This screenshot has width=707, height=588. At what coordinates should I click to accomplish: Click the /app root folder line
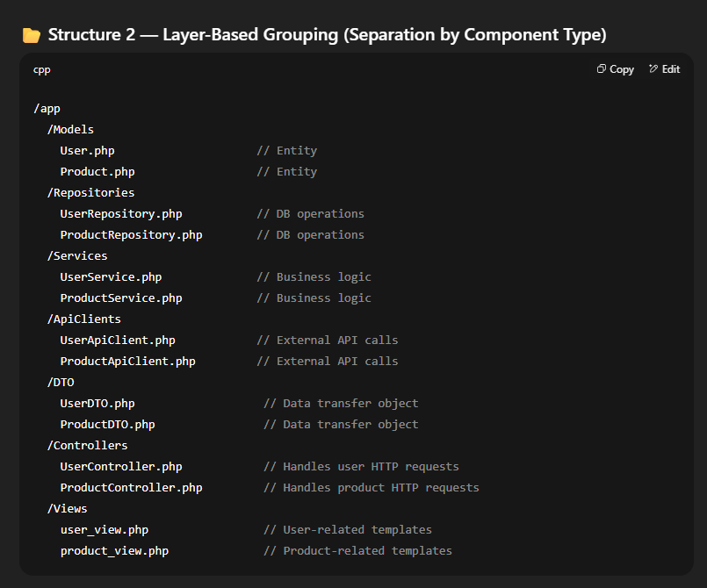click(x=47, y=108)
